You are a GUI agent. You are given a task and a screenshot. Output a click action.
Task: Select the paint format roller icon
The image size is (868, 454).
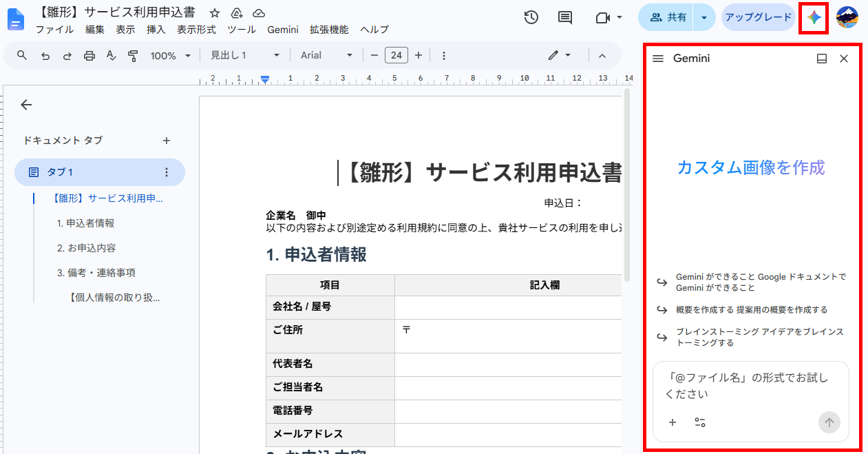[134, 56]
